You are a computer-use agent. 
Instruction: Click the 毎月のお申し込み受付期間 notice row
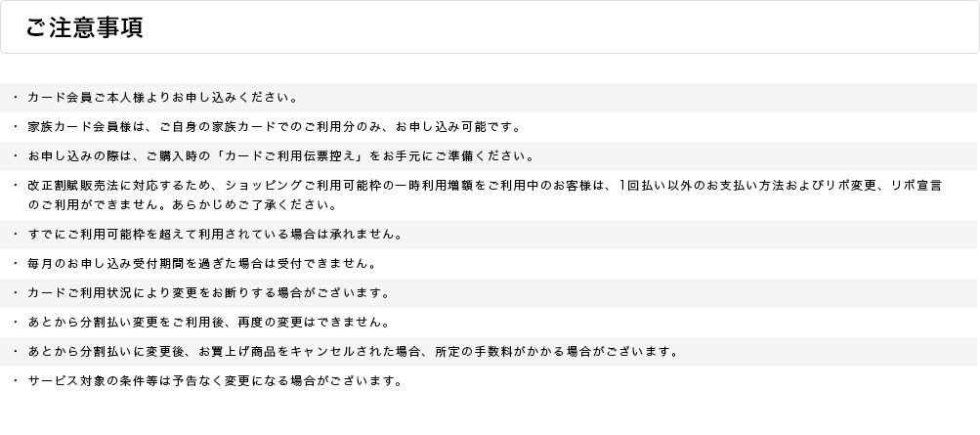489,264
